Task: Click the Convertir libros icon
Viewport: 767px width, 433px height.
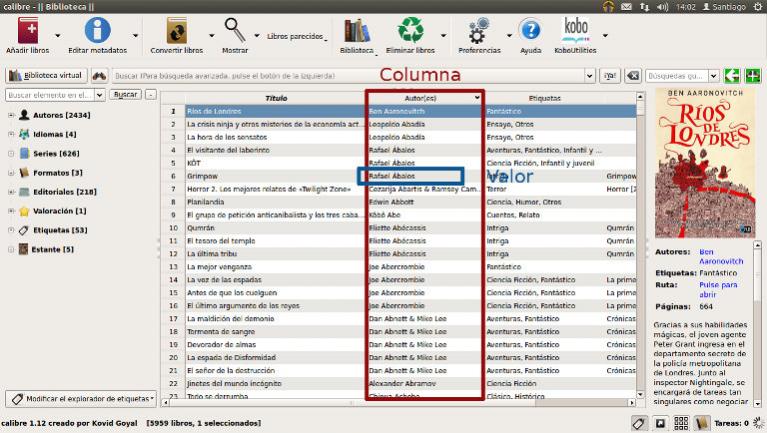Action: click(x=176, y=31)
